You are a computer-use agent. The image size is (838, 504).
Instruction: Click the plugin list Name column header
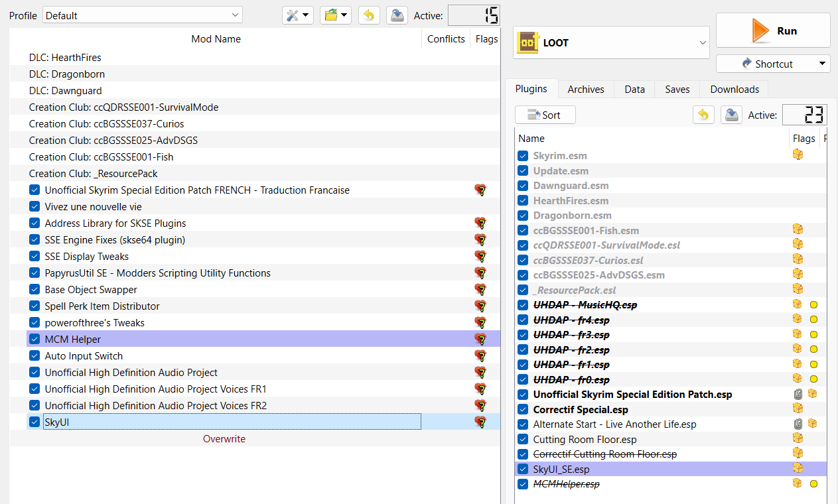(x=652, y=139)
